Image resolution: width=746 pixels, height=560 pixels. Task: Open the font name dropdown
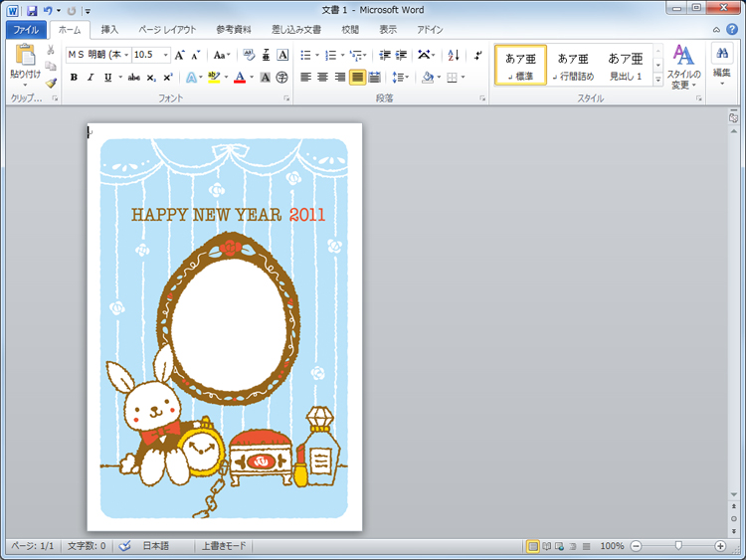click(x=126, y=55)
